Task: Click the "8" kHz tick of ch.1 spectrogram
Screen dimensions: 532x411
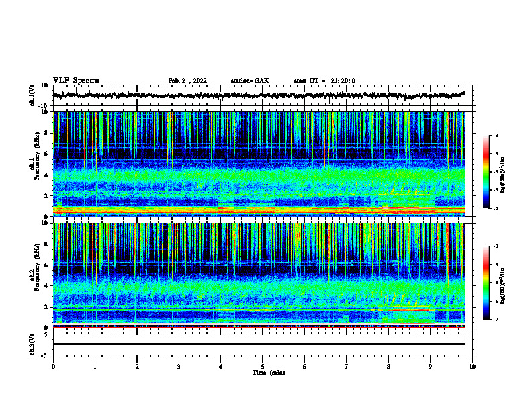Action: click(x=47, y=133)
